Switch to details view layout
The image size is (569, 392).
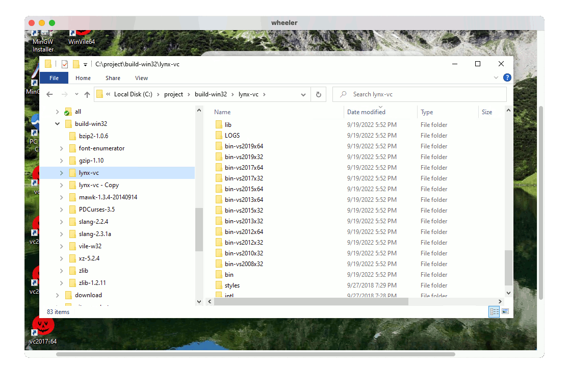tap(494, 311)
